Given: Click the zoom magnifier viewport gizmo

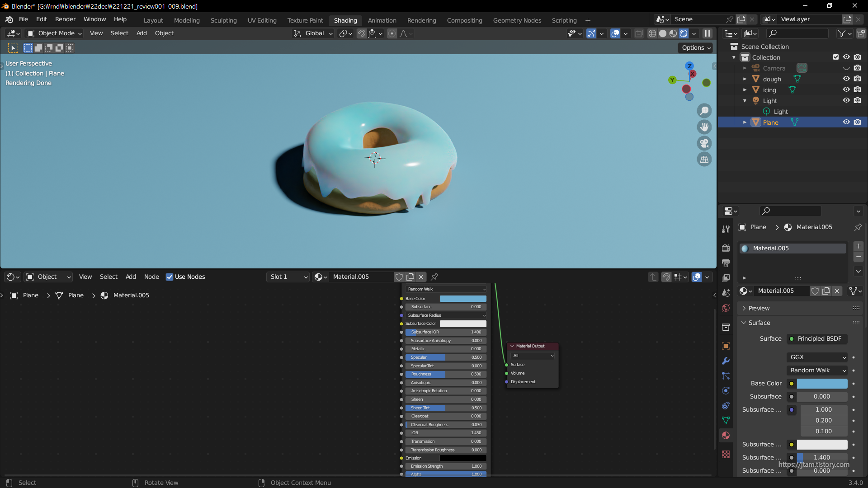Looking at the screenshot, I should (x=704, y=111).
